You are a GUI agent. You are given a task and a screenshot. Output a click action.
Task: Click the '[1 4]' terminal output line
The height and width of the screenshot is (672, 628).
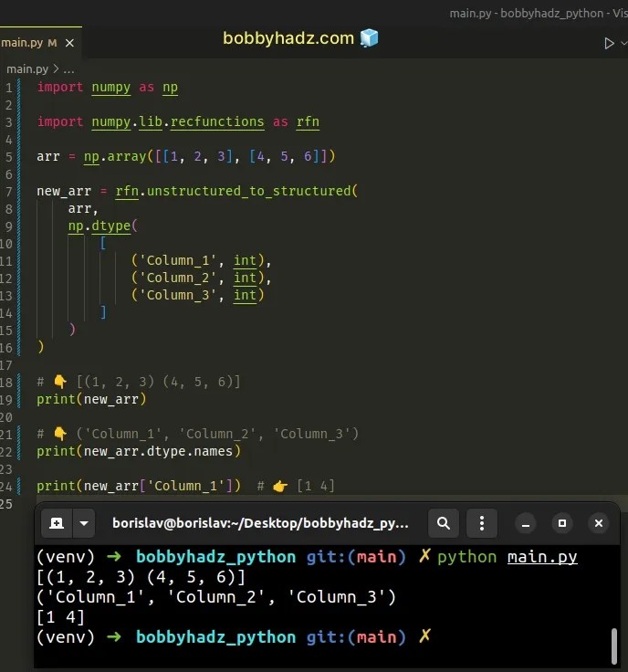(x=61, y=617)
